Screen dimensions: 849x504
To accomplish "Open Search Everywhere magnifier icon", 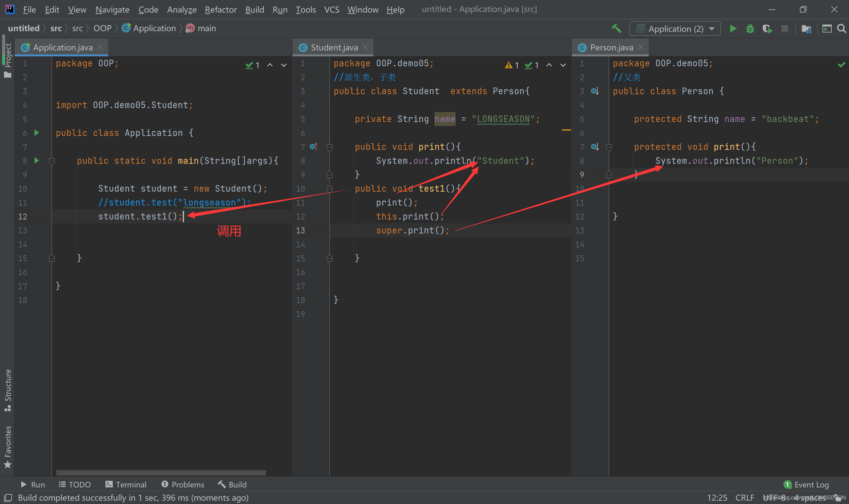I will (x=841, y=29).
